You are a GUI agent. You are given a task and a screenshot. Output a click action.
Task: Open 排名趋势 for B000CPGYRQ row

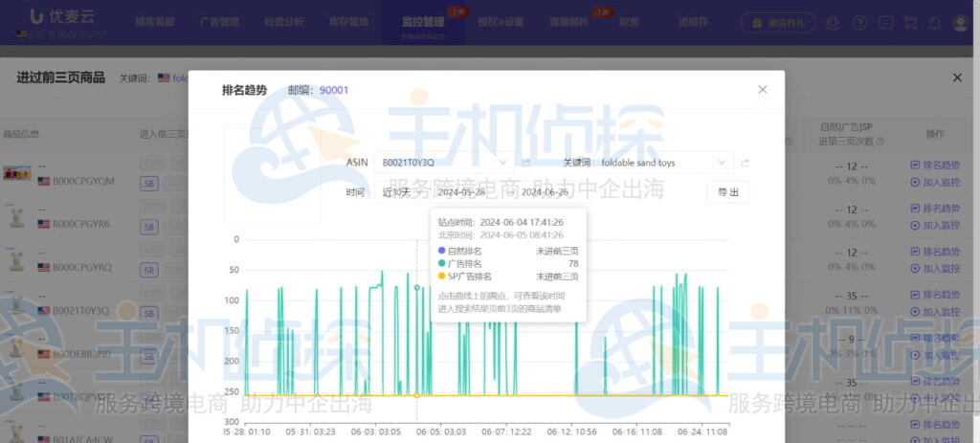pyautogui.click(x=935, y=252)
